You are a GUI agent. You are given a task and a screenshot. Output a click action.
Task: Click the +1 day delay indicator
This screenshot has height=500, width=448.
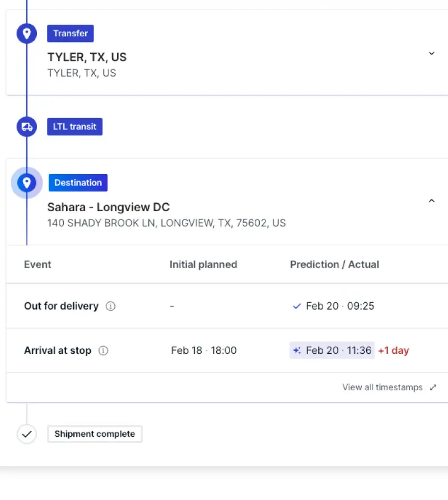(394, 351)
